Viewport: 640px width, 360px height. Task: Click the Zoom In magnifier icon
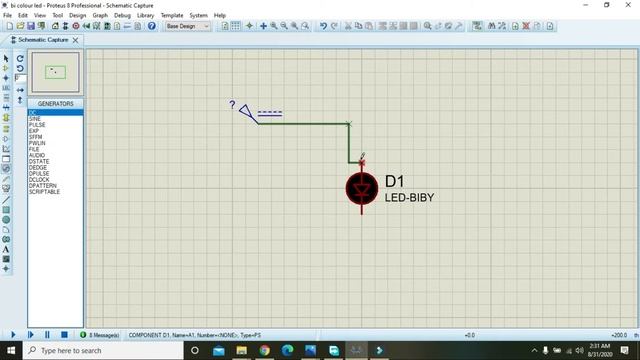point(274,26)
